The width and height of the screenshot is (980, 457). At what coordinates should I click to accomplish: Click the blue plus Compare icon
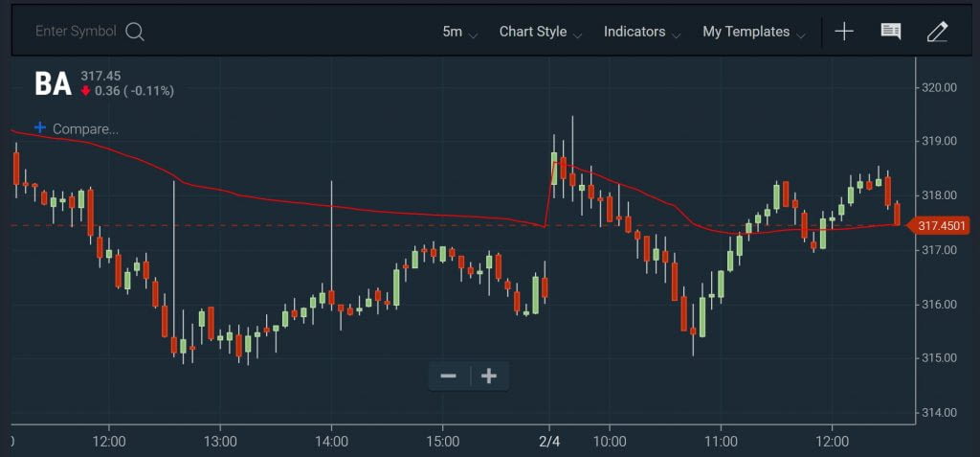click(x=40, y=127)
